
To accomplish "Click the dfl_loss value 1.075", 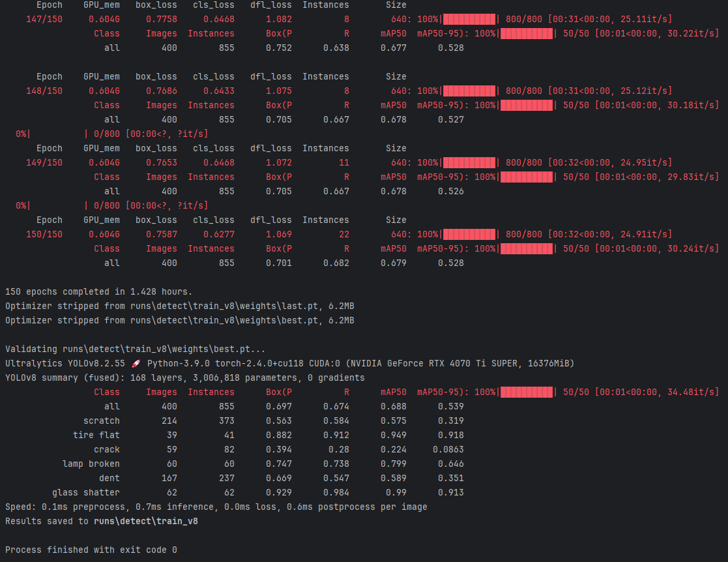I will [x=278, y=91].
